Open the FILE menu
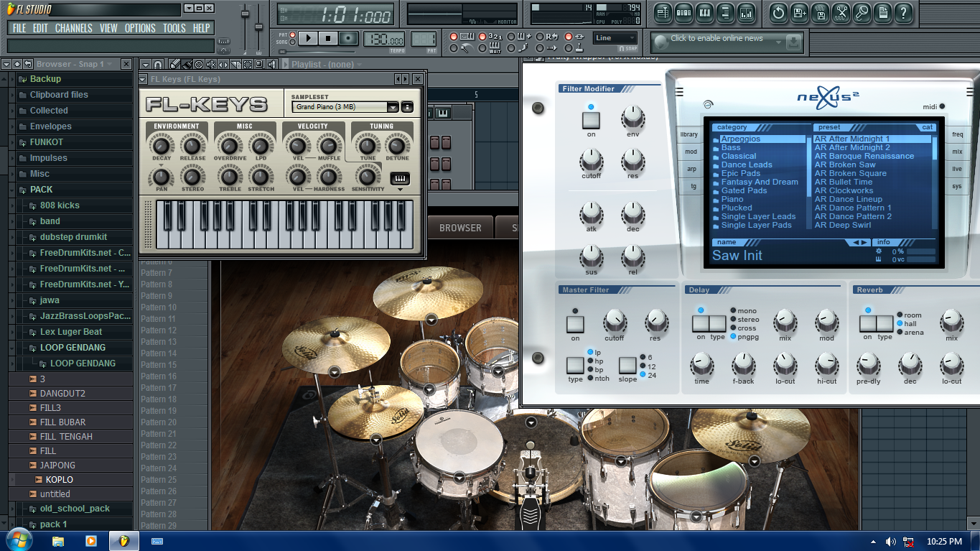Viewport: 980px width, 551px height. tap(19, 28)
